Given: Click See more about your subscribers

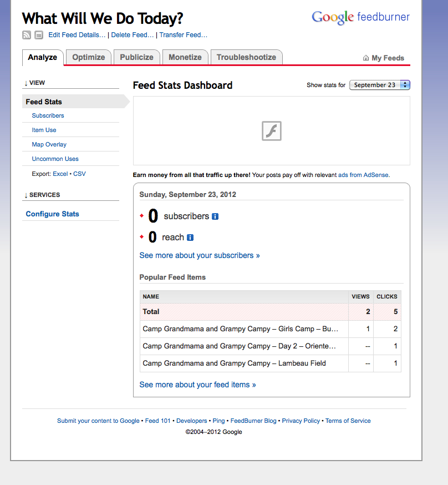Looking at the screenshot, I should (200, 255).
